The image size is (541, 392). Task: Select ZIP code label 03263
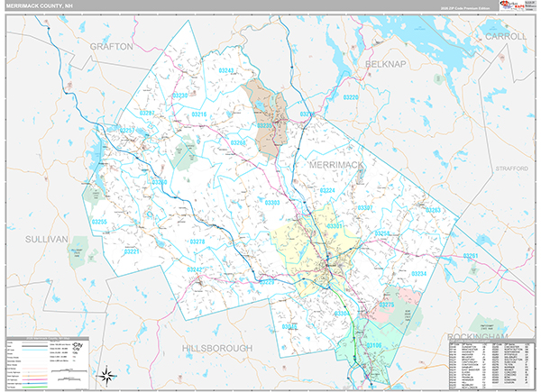pyautogui.click(x=433, y=210)
